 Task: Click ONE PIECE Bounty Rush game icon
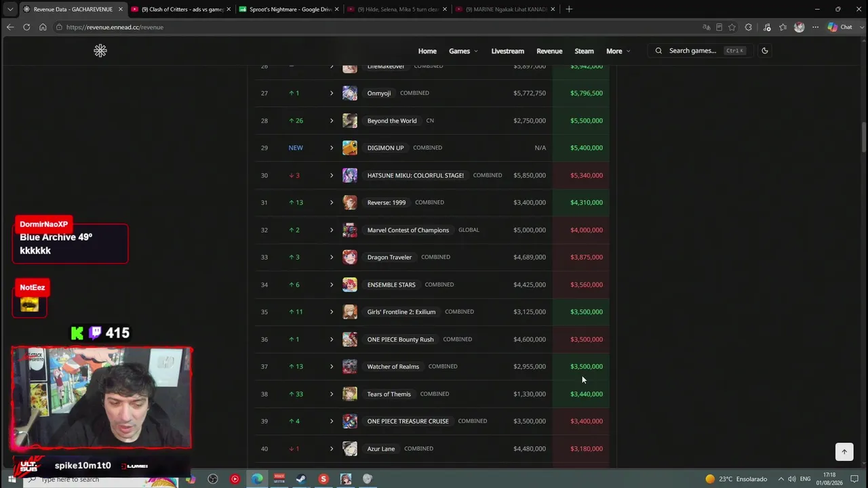coord(350,340)
